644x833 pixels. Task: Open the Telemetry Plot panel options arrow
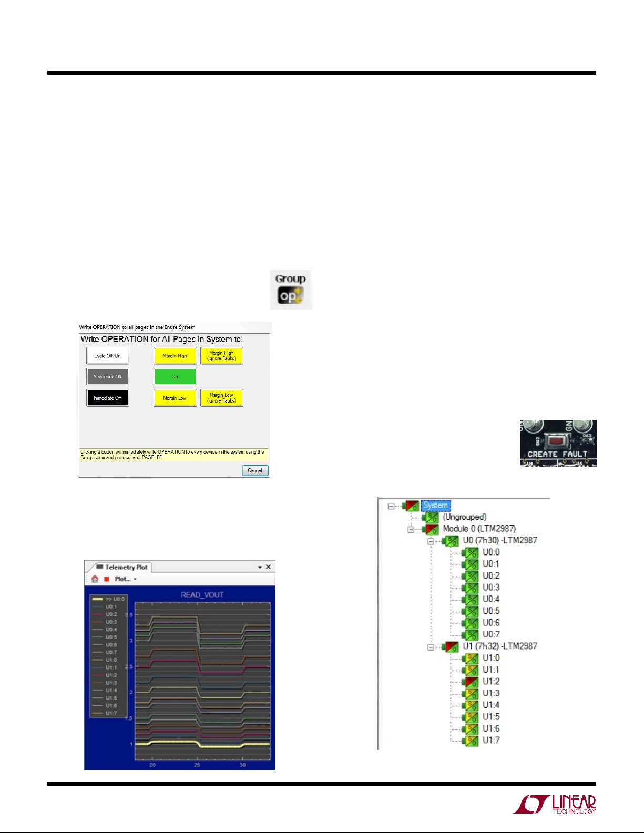(x=260, y=567)
